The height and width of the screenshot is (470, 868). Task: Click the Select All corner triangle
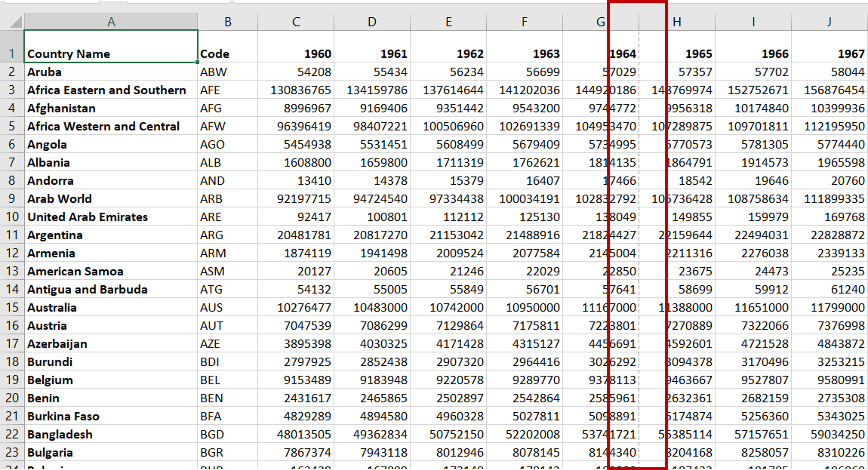point(16,22)
